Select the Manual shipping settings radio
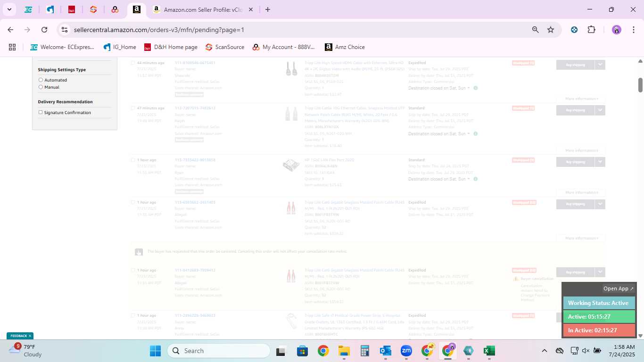The width and height of the screenshot is (644, 362). tap(41, 87)
